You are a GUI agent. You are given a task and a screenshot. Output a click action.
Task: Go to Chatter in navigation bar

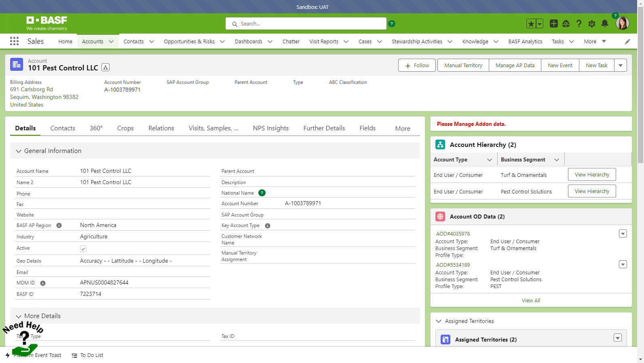coord(291,42)
